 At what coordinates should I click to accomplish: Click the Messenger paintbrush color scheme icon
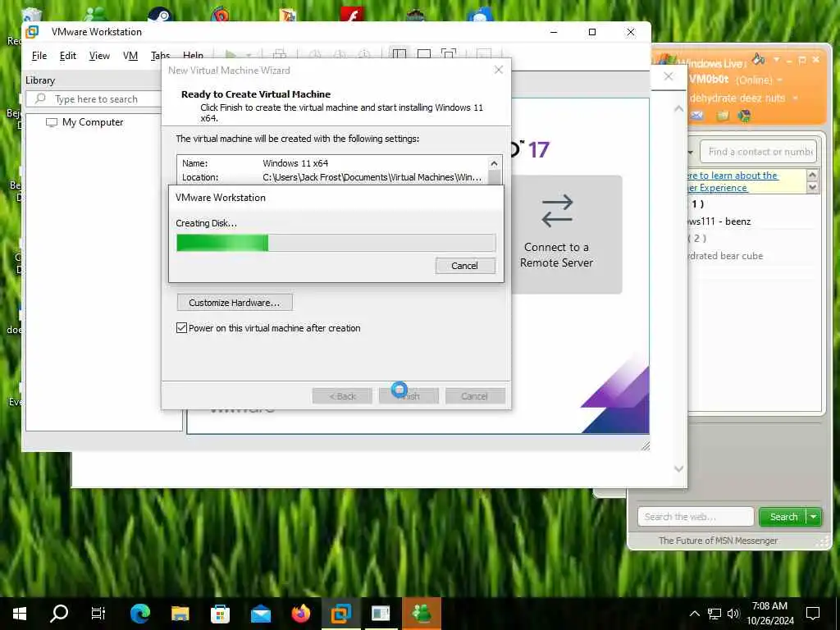click(758, 58)
